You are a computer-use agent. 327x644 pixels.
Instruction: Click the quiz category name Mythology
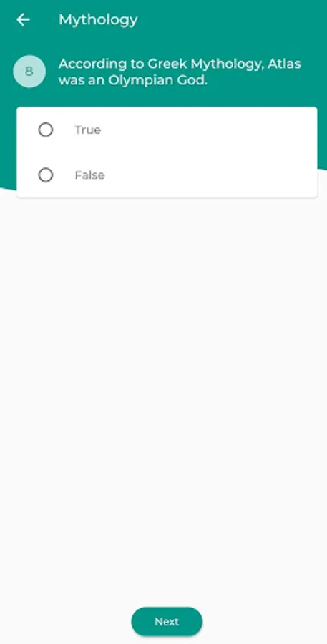pos(98,20)
